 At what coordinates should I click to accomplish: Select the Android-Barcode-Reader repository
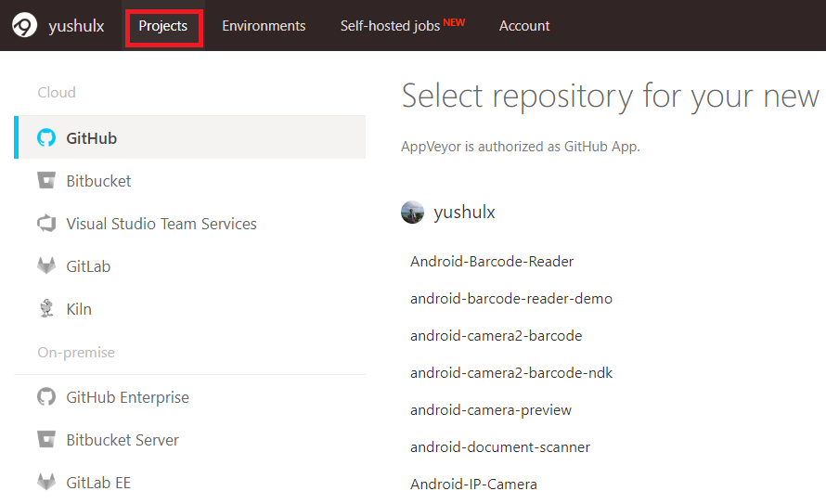coord(492,262)
